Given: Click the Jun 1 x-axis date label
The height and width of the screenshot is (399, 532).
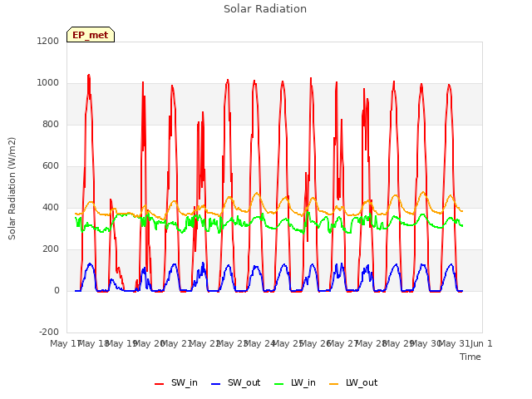Looking at the screenshot, I should pos(481,343).
